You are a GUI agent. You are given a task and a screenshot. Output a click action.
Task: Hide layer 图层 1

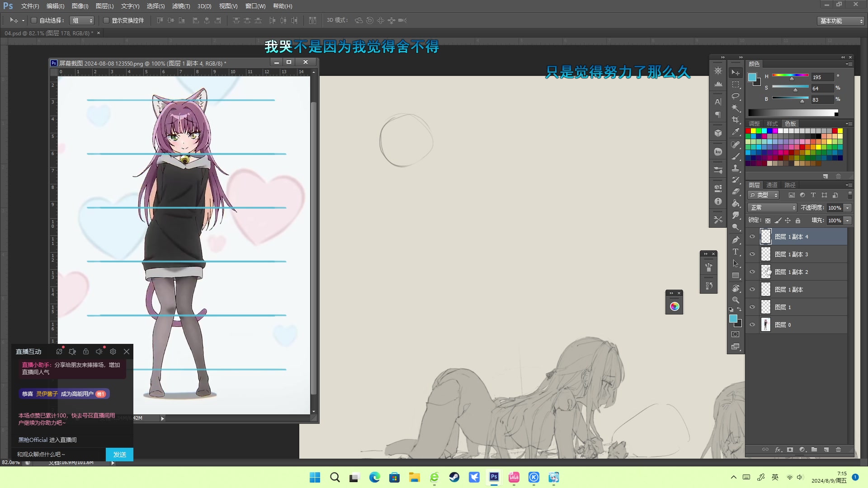click(752, 307)
